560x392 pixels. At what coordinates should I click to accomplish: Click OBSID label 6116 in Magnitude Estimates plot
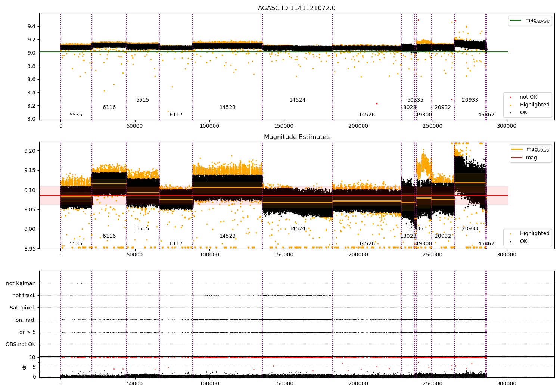(x=109, y=236)
